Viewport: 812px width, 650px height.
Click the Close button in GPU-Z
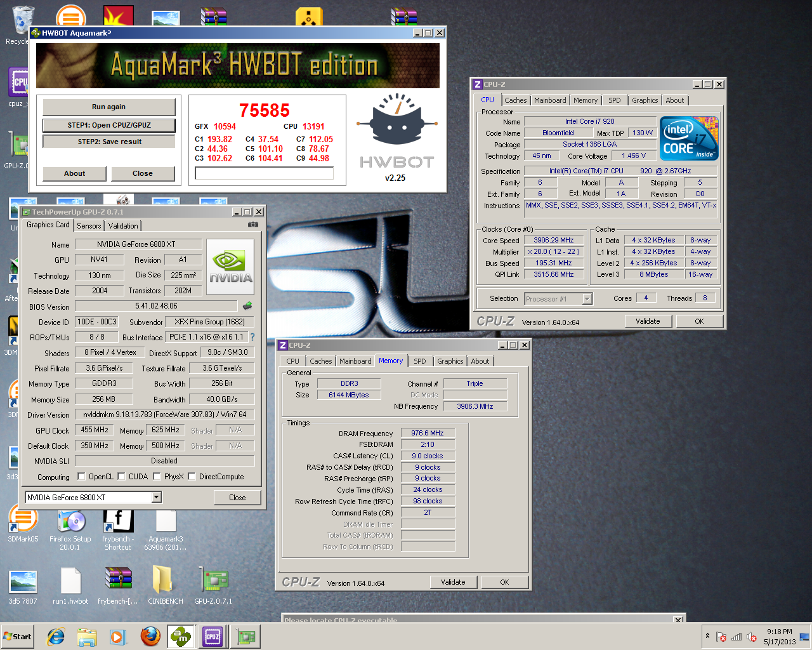point(237,498)
